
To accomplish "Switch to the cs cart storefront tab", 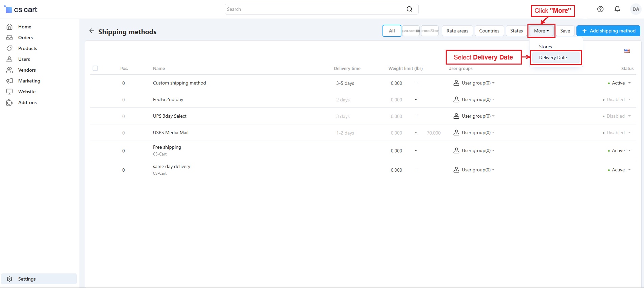I will coord(411,31).
